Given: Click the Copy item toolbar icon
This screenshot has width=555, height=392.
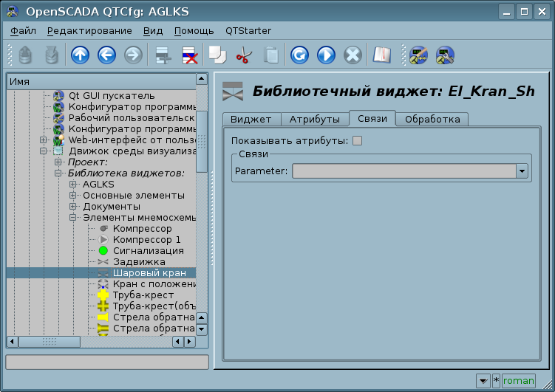Looking at the screenshot, I should pyautogui.click(x=217, y=55).
